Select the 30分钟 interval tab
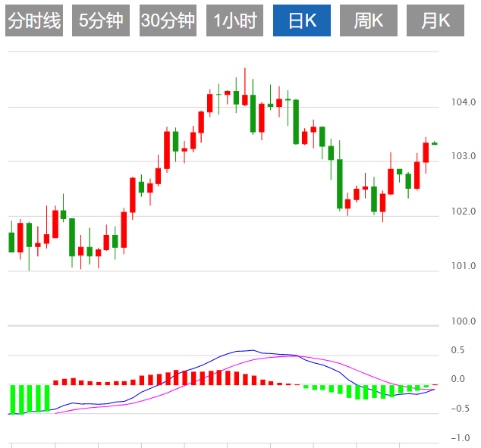Image resolution: width=481 pixels, height=448 pixels. [x=168, y=20]
